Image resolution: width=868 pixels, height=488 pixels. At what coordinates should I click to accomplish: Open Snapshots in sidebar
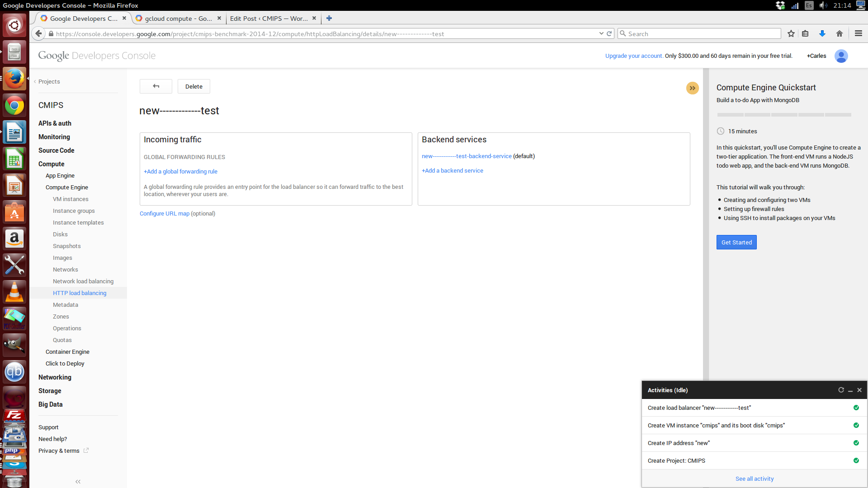(66, 246)
